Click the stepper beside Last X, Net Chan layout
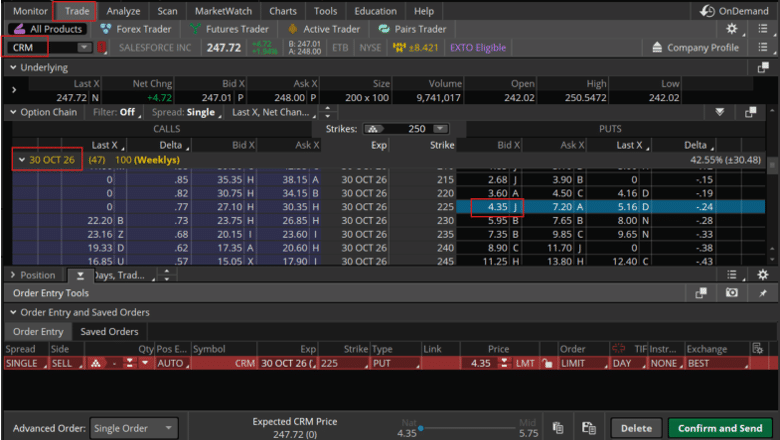Viewport: 780px width, 440px height. tap(327, 112)
